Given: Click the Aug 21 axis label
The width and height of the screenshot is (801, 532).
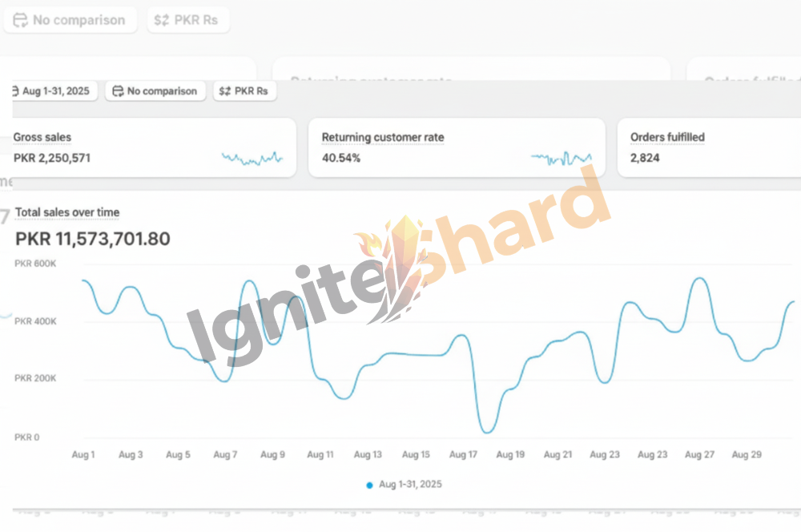Looking at the screenshot, I should (x=557, y=454).
